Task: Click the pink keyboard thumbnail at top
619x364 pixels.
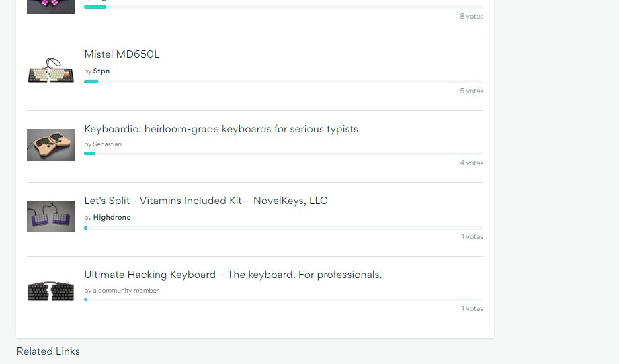Action: click(50, 6)
